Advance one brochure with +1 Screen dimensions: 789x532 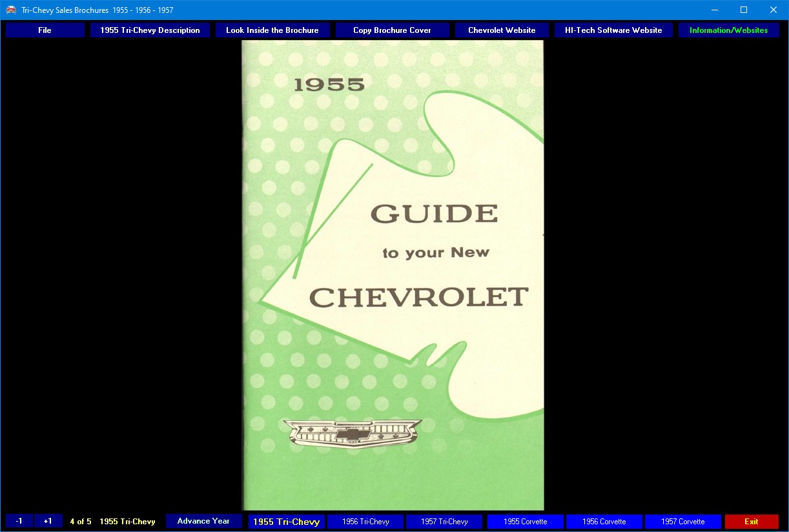coord(48,521)
